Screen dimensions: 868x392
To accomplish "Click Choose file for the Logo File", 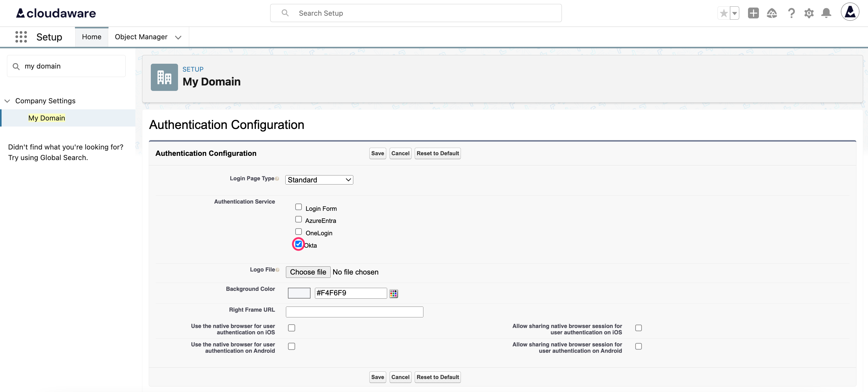I will tap(307, 272).
